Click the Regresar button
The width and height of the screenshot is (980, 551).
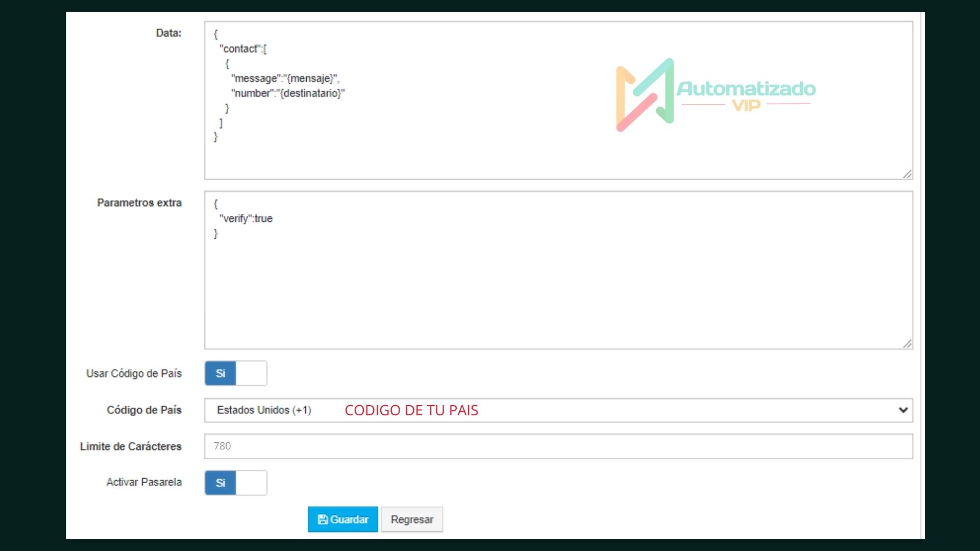[x=411, y=519]
